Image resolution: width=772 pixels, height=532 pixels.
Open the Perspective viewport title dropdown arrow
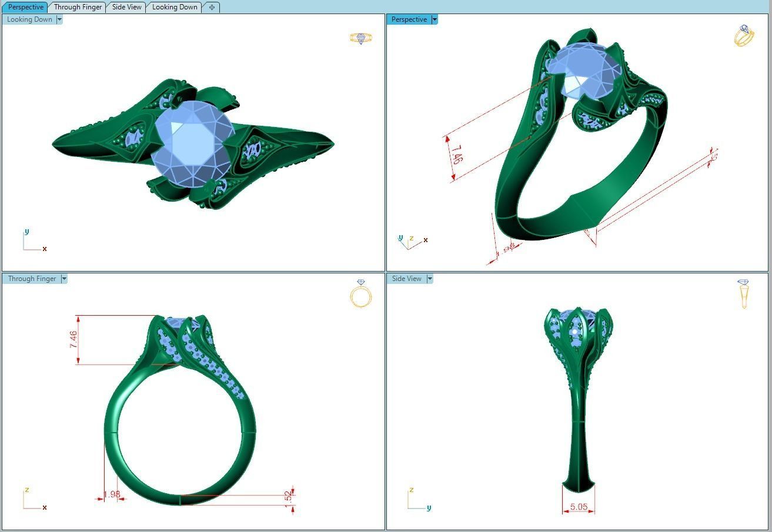coord(435,19)
